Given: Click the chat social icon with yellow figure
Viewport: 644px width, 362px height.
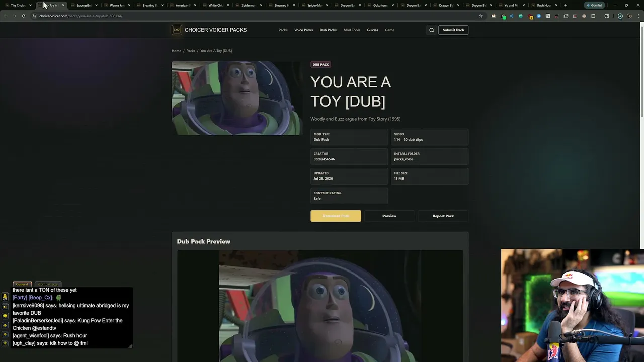Looking at the screenshot, I should (x=5, y=297).
